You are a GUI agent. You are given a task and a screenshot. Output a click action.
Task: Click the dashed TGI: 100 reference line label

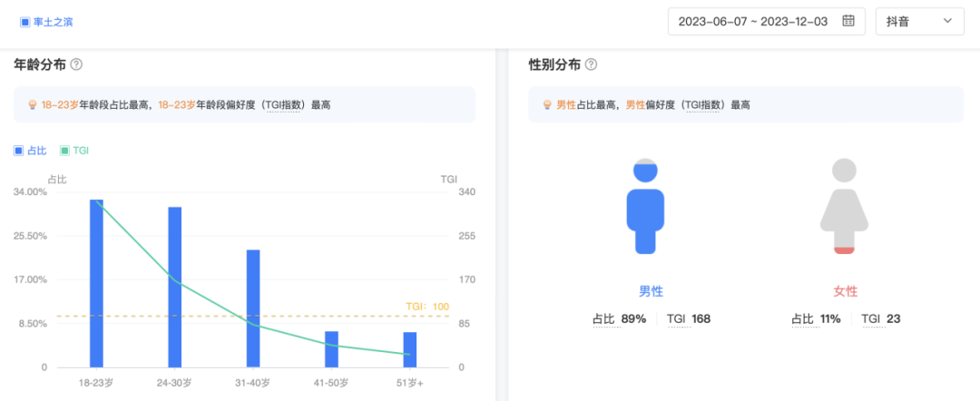point(426,307)
